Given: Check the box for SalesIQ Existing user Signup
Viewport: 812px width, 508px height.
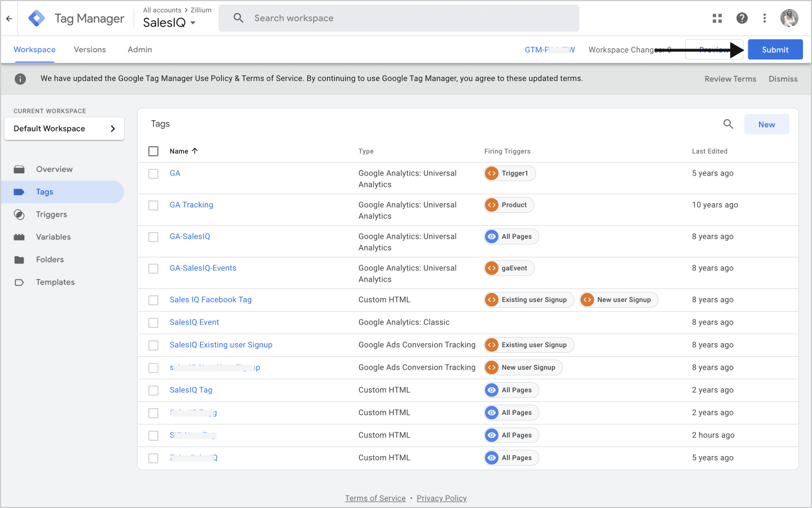Looking at the screenshot, I should (x=153, y=345).
